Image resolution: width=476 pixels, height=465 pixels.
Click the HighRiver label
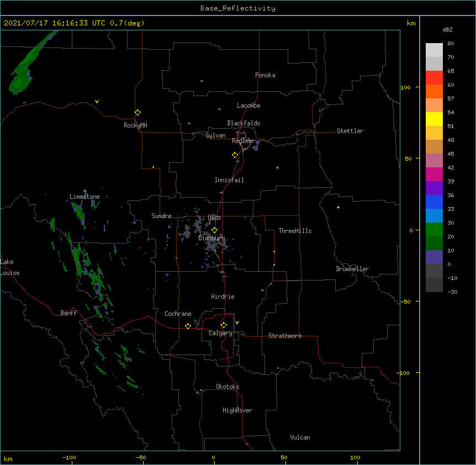coord(237,410)
